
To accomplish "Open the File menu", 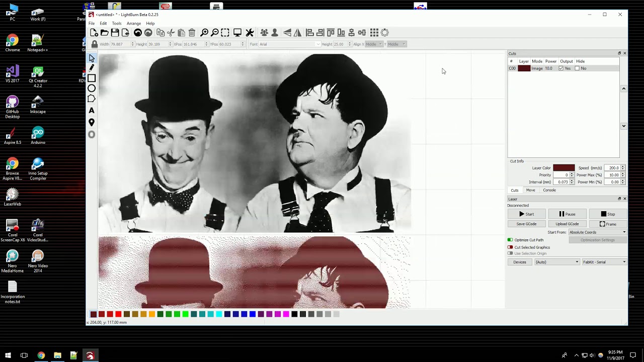I will pyautogui.click(x=92, y=23).
